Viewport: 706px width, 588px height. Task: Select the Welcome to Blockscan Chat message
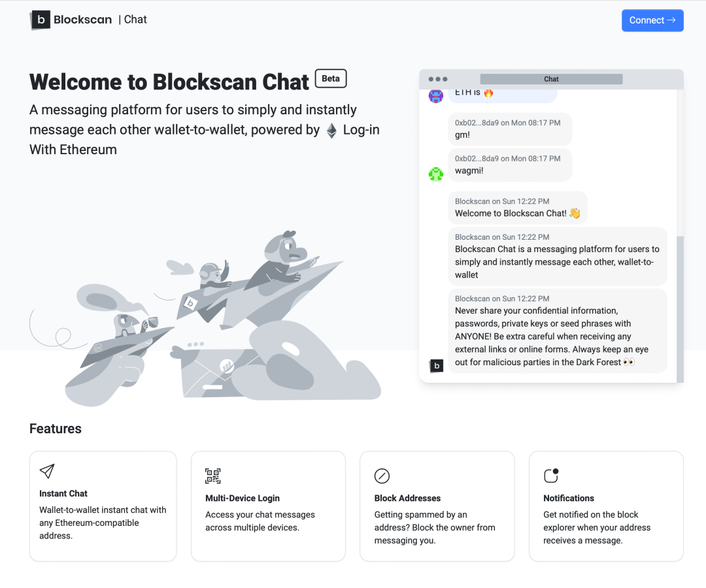(x=518, y=207)
